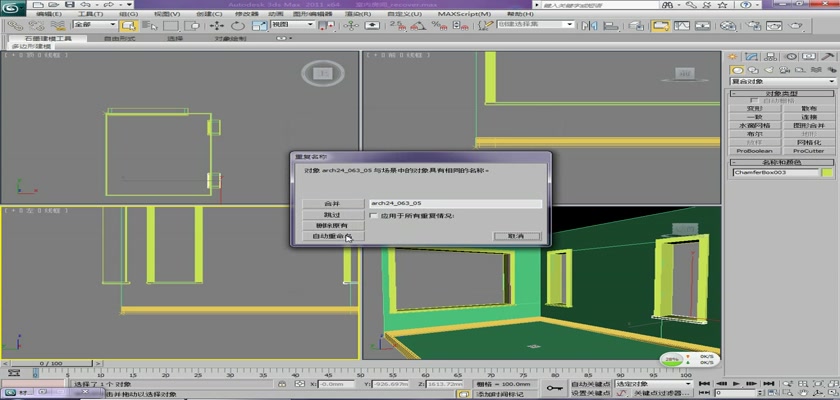Click the Undo arrow icon
The width and height of the screenshot is (840, 400).
coord(85,4)
